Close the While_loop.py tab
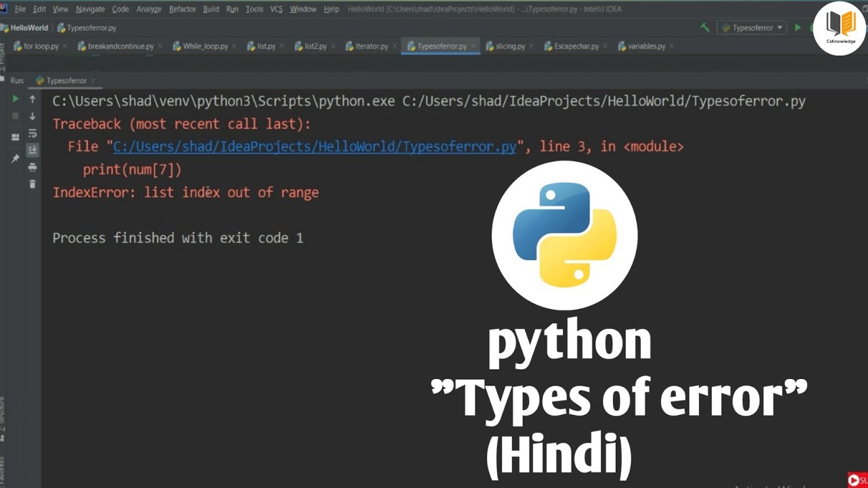This screenshot has height=488, width=868. (234, 46)
